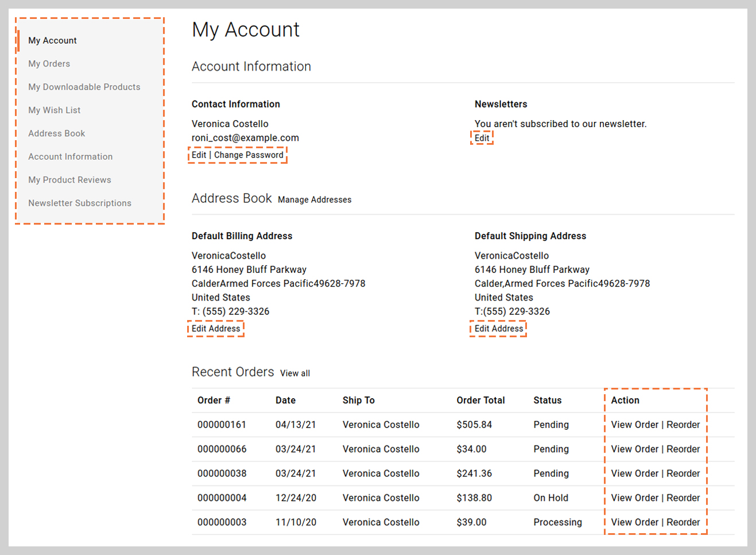This screenshot has height=555, width=756.
Task: Reorder order 000000066
Action: 683,449
